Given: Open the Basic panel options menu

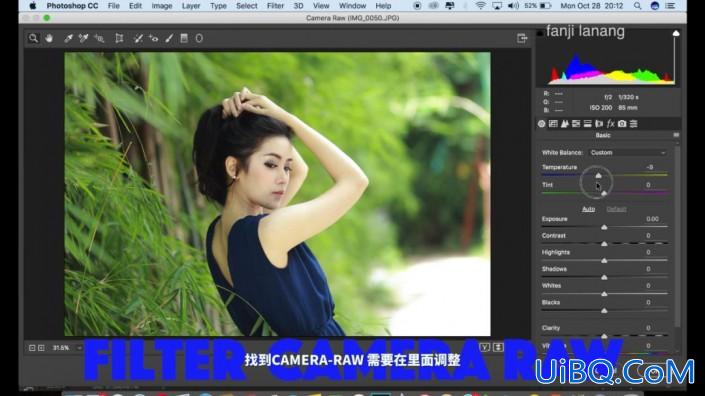Looking at the screenshot, I should (x=676, y=135).
